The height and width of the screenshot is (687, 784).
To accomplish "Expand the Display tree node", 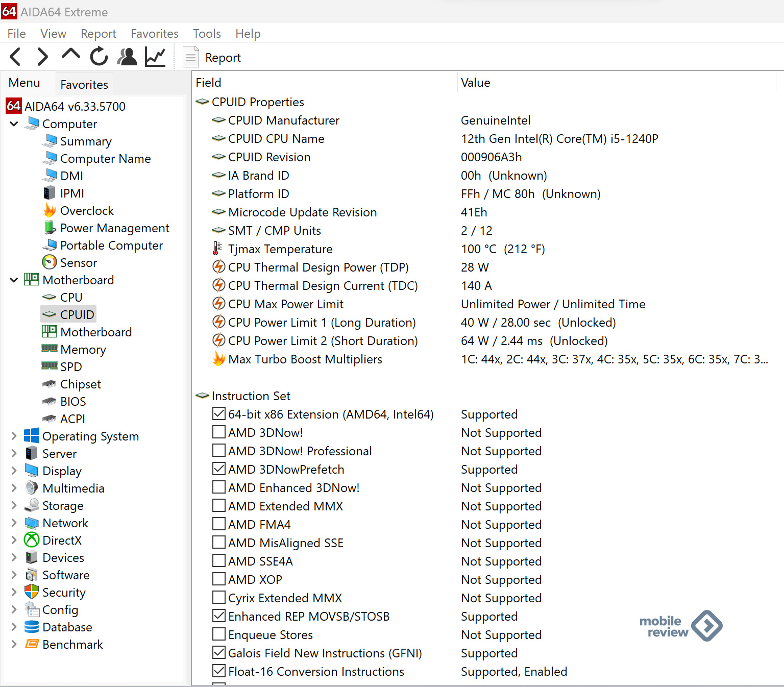I will point(14,471).
